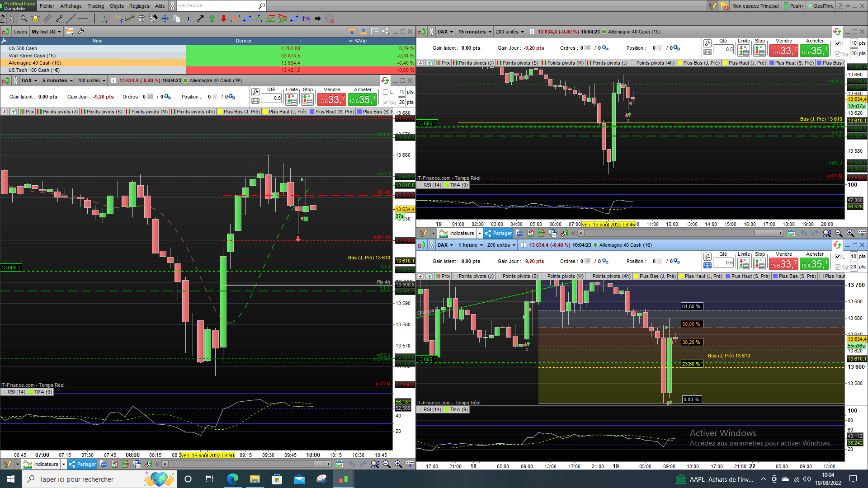
Task: Select the text annotation tool
Action: [x=189, y=19]
